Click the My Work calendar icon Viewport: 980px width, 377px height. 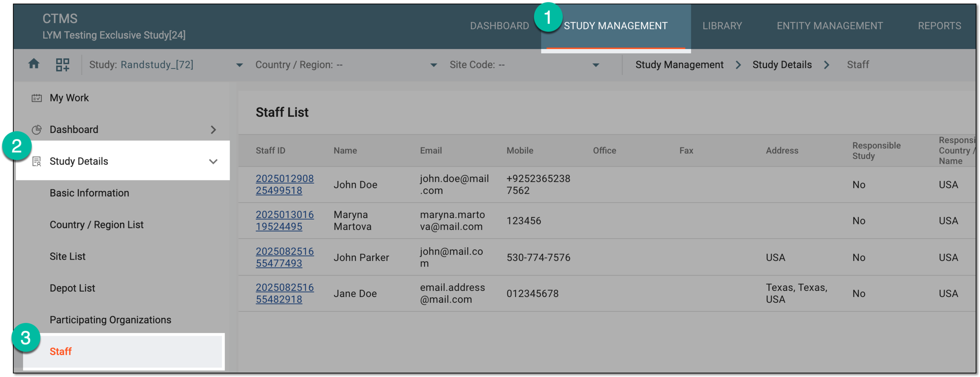(x=36, y=98)
